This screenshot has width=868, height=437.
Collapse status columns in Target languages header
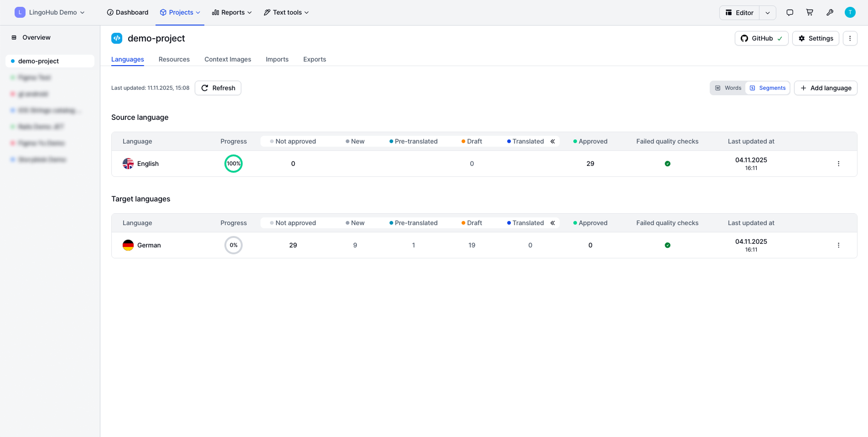(552, 223)
